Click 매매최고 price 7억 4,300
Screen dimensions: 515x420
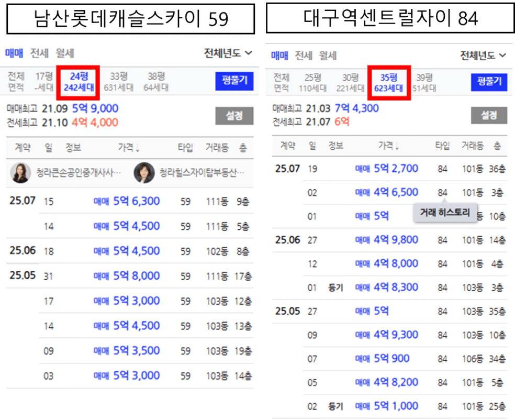click(356, 108)
